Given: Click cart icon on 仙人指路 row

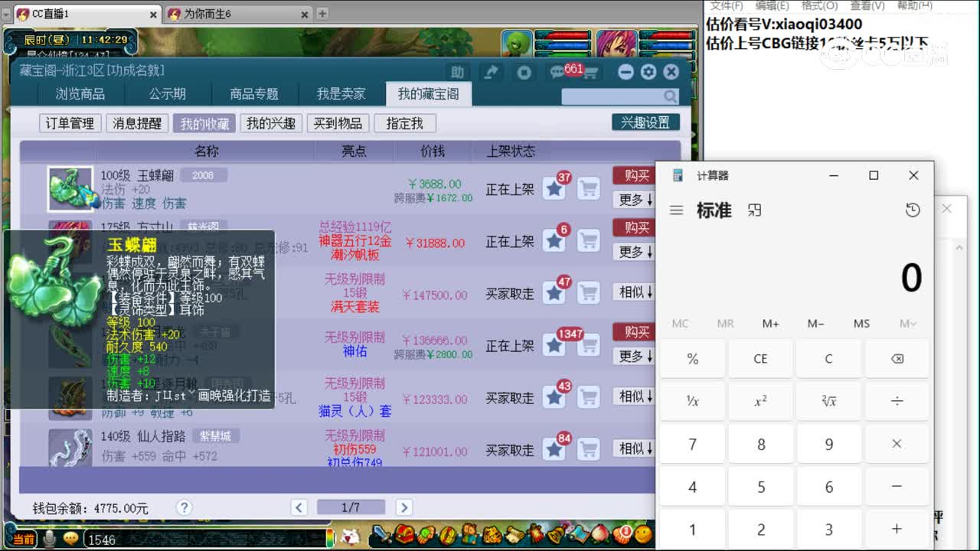Looking at the screenshot, I should (588, 450).
